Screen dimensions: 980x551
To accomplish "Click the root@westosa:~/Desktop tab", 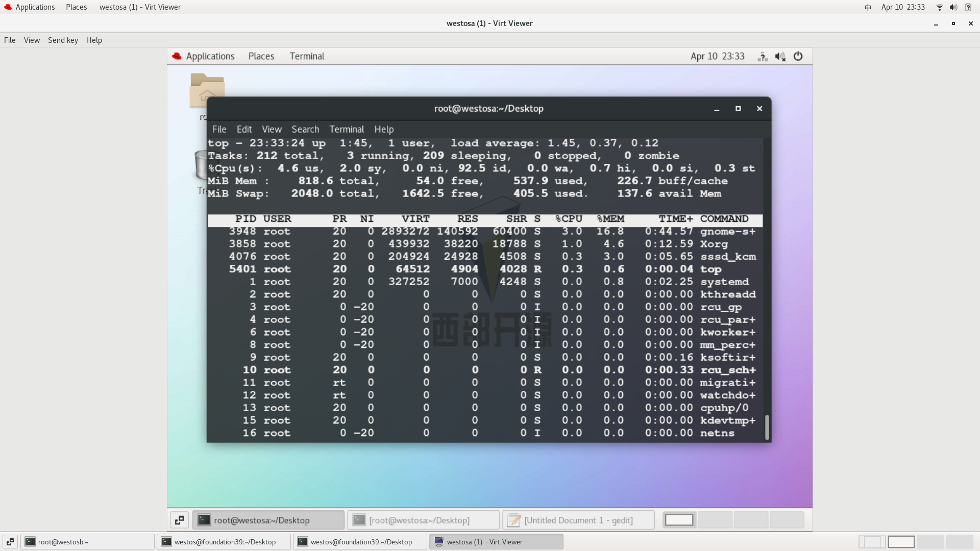I will (x=262, y=519).
